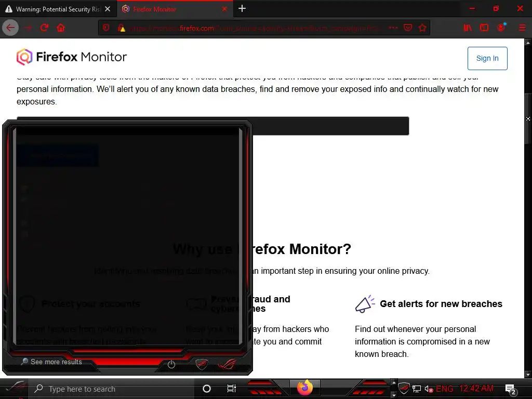The image size is (532, 399).
Task: Close the Warning: Potential Security Risk tab
Action: pyautogui.click(x=108, y=9)
